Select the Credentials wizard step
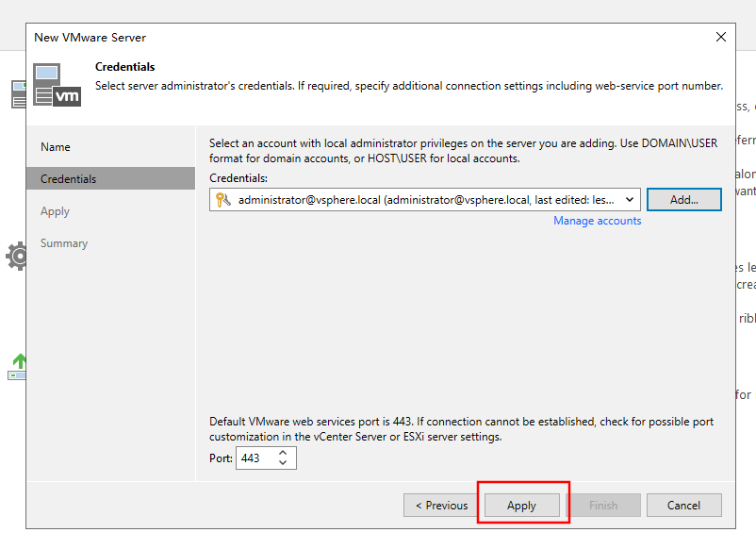This screenshot has width=756, height=549. point(111,179)
